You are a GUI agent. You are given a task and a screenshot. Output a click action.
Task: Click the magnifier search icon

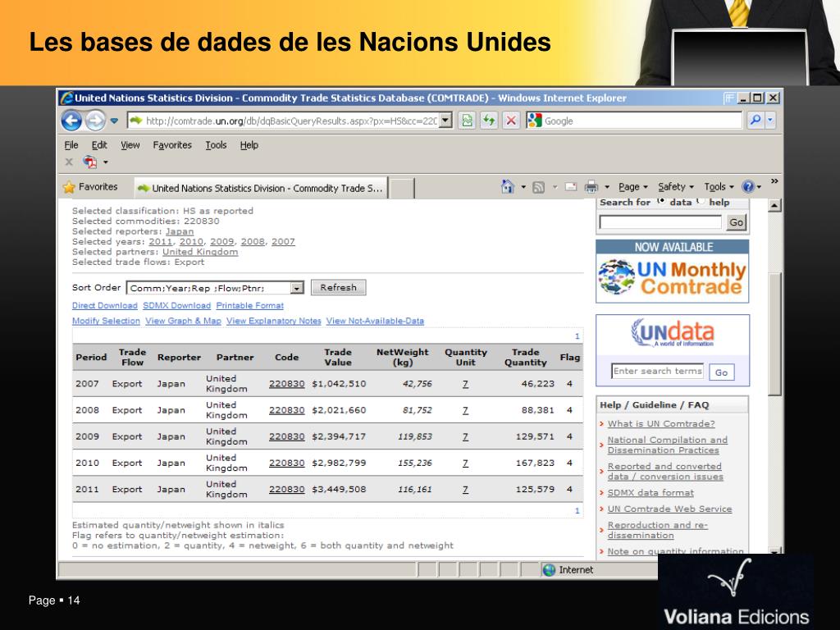click(x=756, y=121)
